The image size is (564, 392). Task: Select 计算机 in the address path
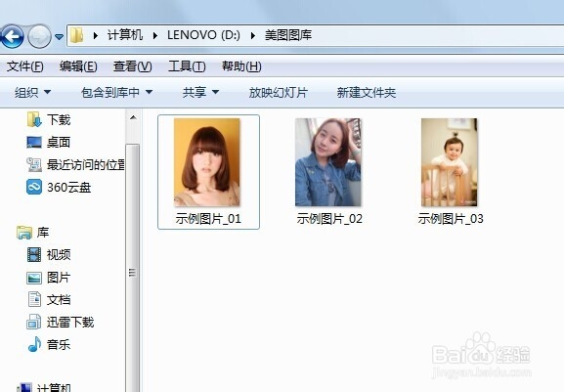[x=124, y=35]
